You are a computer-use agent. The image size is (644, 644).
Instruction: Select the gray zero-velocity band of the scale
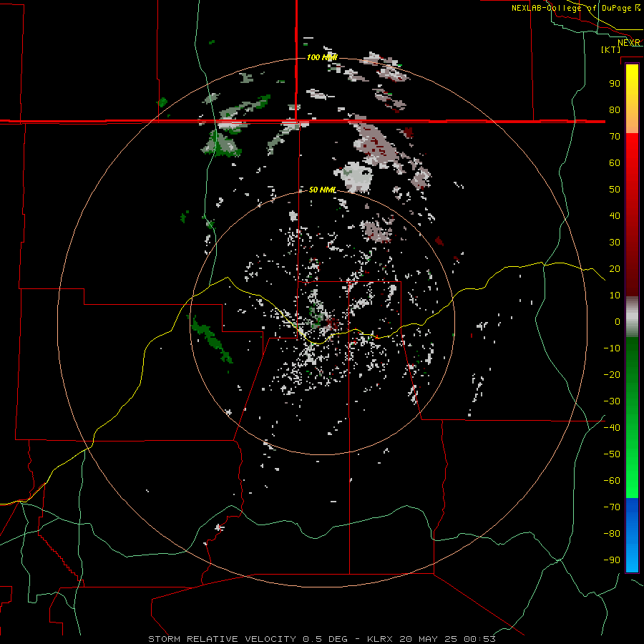tap(632, 317)
